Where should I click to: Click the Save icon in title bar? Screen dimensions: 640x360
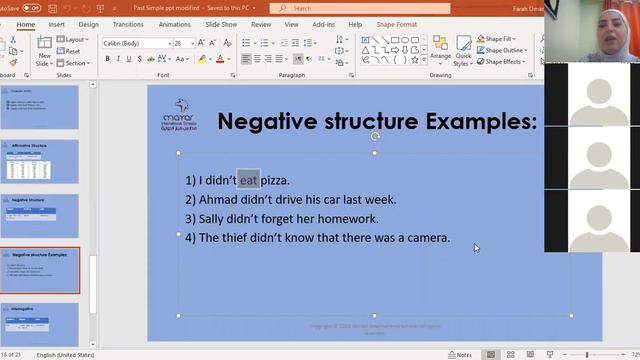click(x=52, y=8)
